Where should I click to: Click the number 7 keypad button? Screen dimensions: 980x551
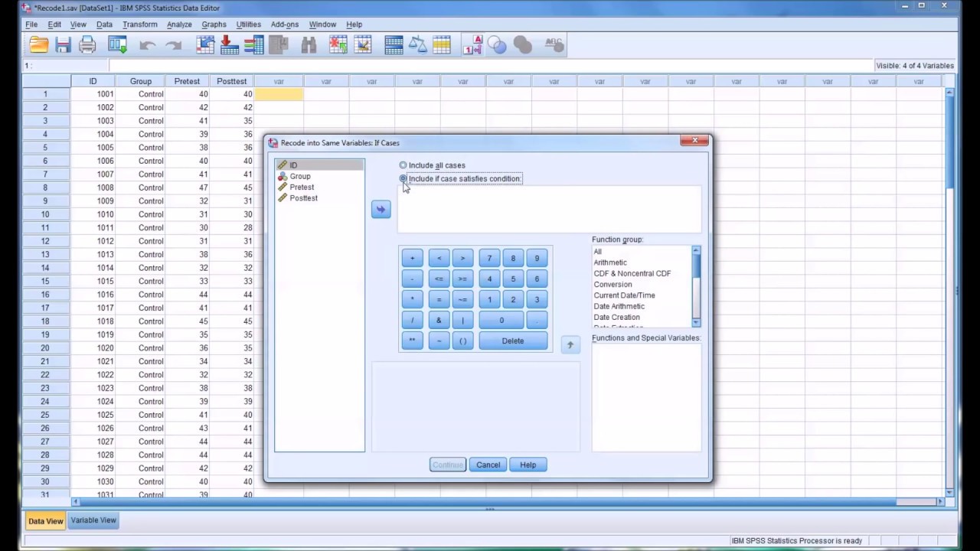[x=489, y=258]
